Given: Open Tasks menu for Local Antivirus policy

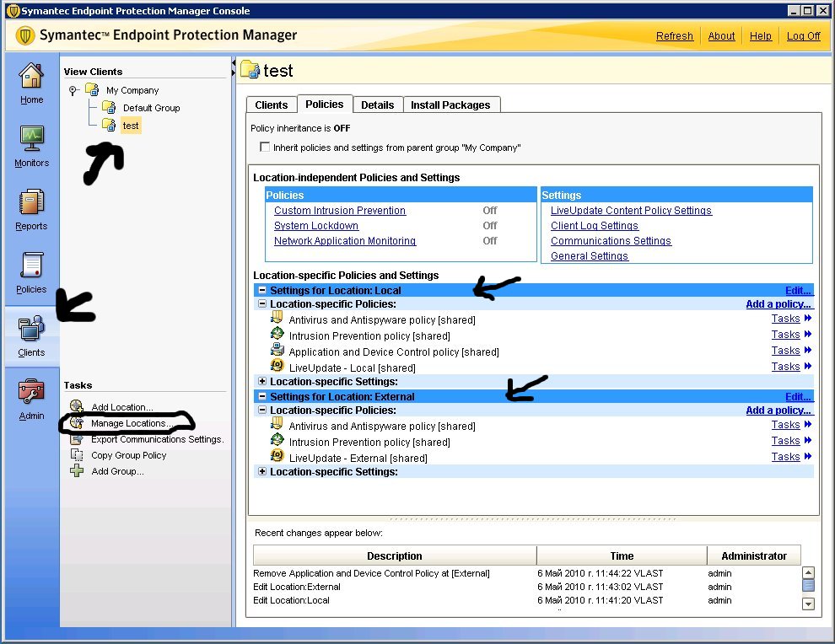Looking at the screenshot, I should (791, 319).
